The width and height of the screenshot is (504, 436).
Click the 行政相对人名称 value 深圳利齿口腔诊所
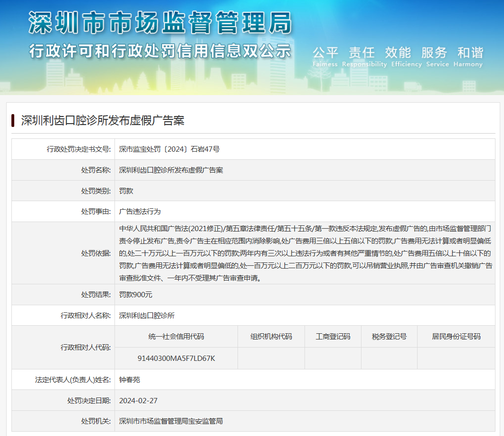click(147, 315)
